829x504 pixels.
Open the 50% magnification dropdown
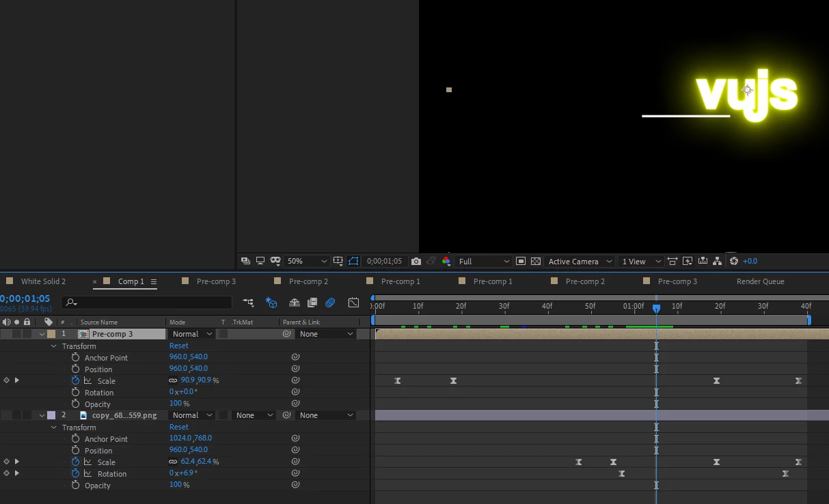click(307, 261)
